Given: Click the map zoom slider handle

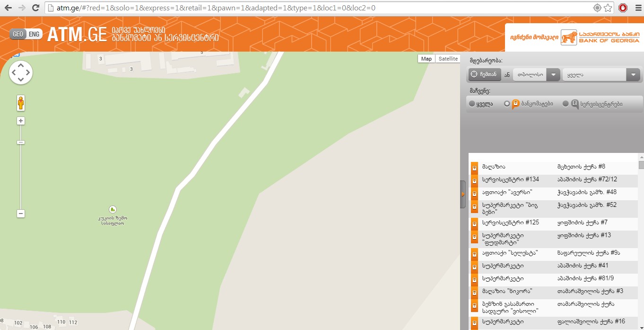Looking at the screenshot, I should tap(21, 142).
